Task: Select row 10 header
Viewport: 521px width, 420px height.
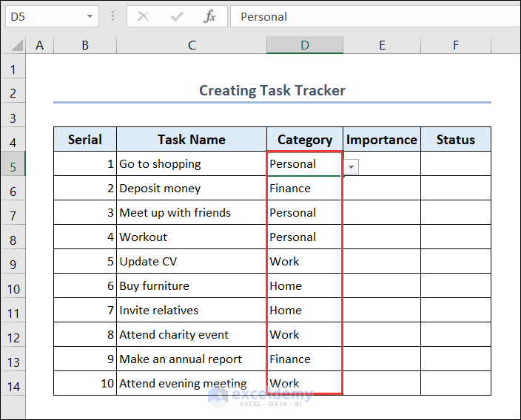Action: (13, 285)
